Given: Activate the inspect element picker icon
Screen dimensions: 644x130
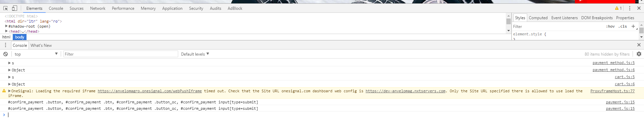Looking at the screenshot, I should 6,8.
